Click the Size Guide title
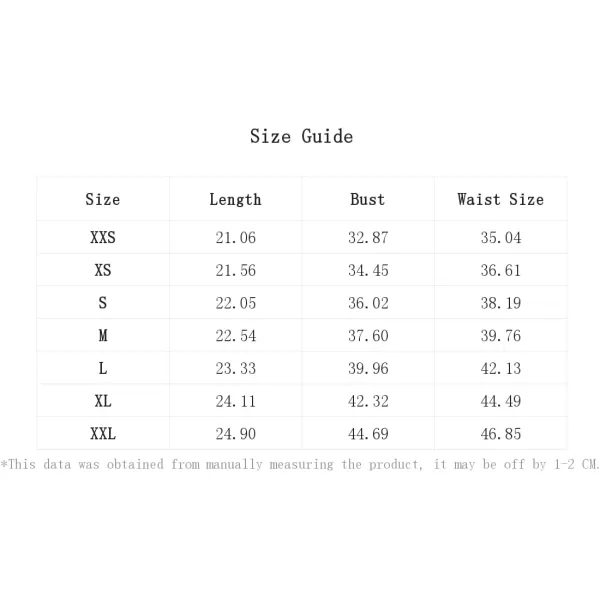 coord(301,137)
